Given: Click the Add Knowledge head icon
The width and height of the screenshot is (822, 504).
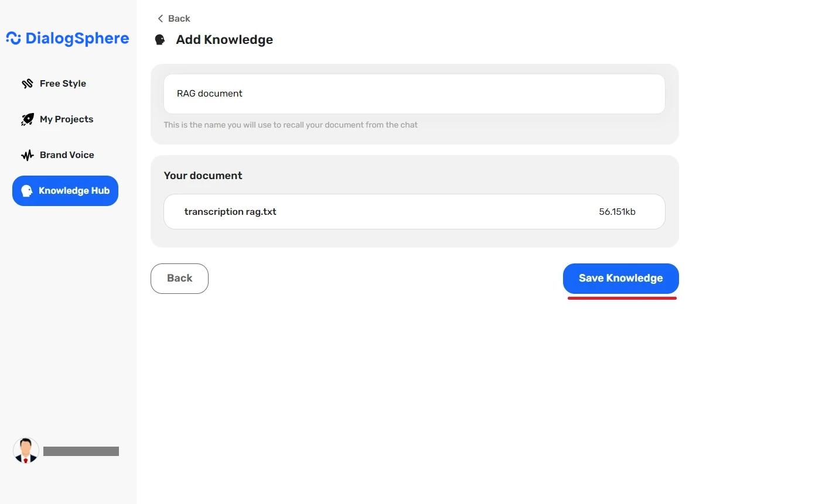Looking at the screenshot, I should point(159,39).
